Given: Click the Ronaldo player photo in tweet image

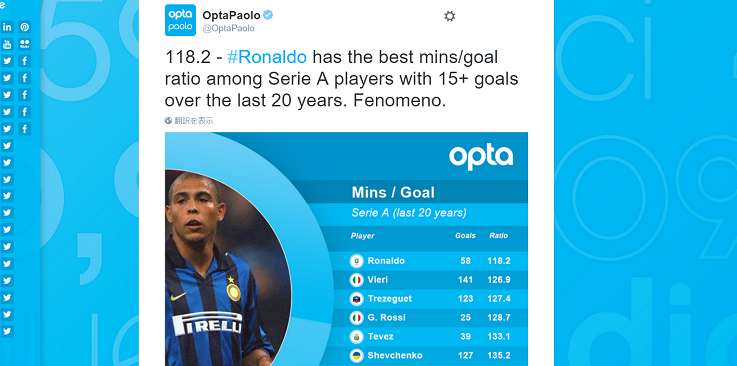Looking at the screenshot, I should point(228,268).
